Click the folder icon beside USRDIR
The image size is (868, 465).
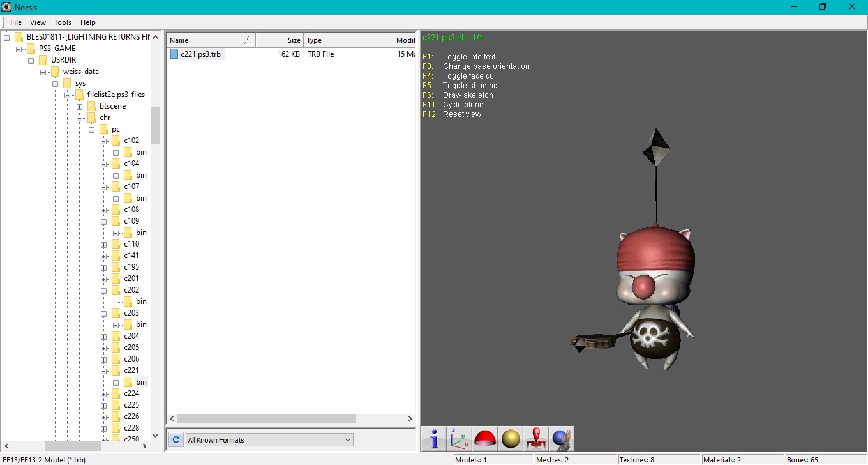point(43,60)
